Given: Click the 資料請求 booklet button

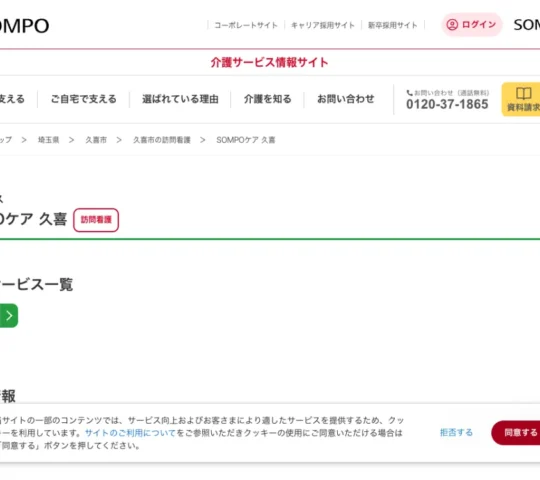Looking at the screenshot, I should click(521, 99).
